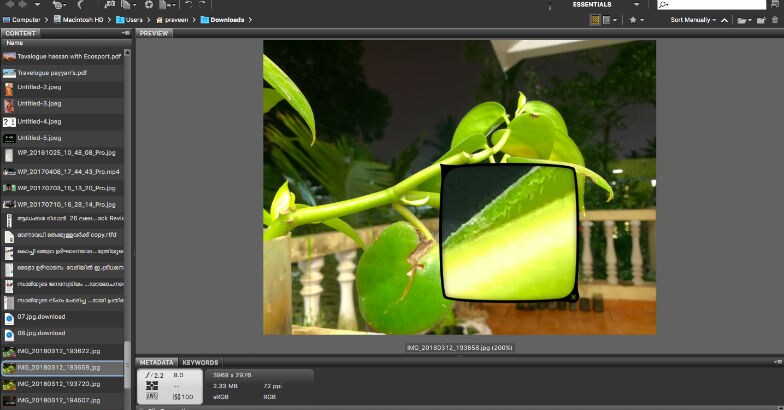Screen dimensions: 784x410
Task: Click the f/2.2 aperture value
Action: tap(154, 375)
